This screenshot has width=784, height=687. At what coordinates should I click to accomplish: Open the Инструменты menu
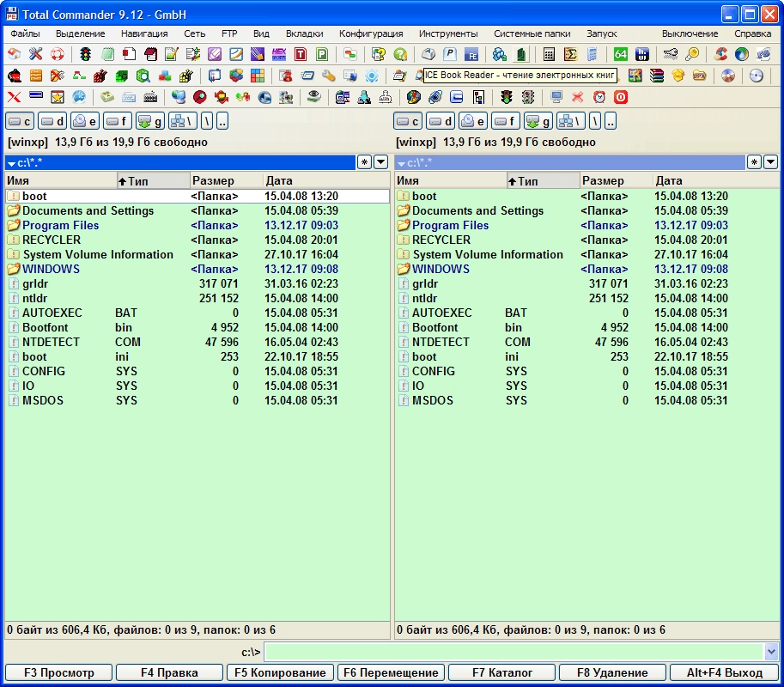(x=448, y=33)
